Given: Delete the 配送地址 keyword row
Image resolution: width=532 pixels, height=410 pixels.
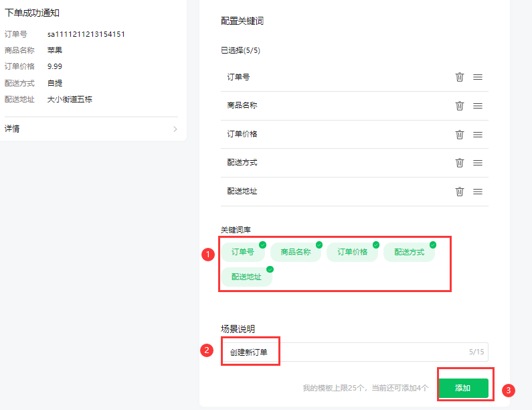Looking at the screenshot, I should (460, 192).
